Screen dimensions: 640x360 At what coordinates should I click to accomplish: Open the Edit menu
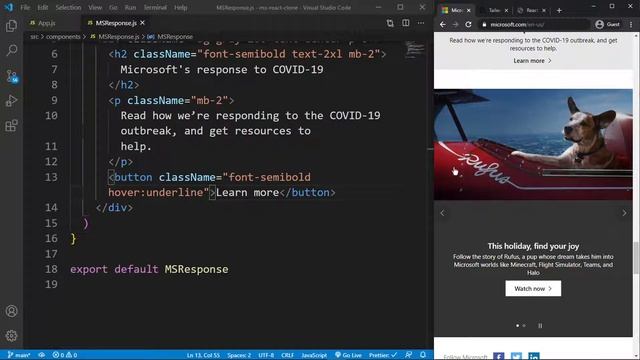click(43, 7)
